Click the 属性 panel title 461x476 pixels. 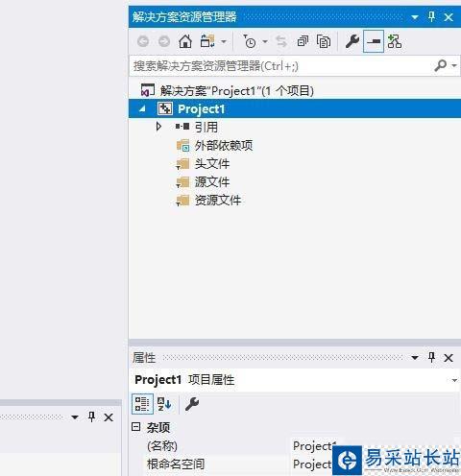pos(144,358)
